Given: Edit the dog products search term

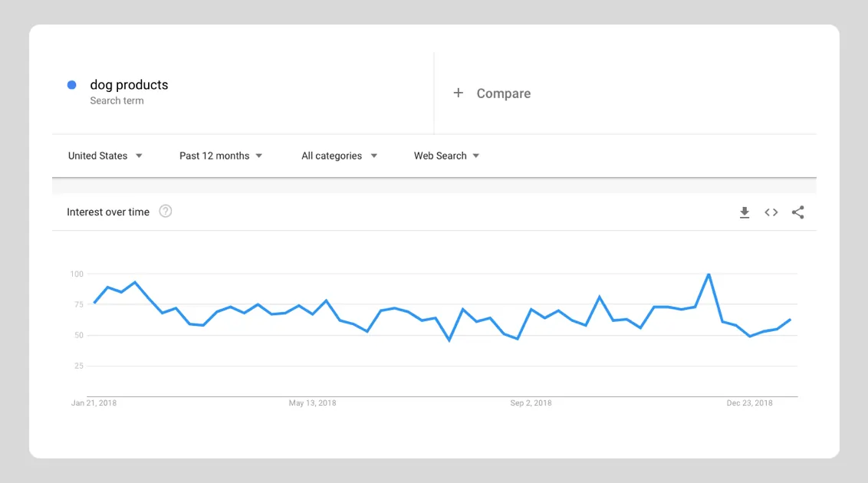Looking at the screenshot, I should [x=129, y=85].
